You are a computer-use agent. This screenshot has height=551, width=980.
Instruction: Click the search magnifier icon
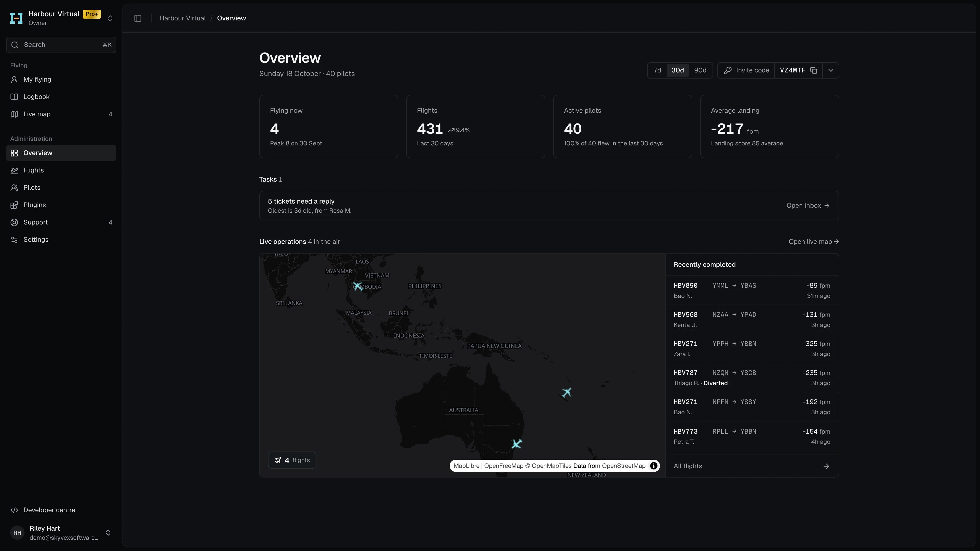click(x=15, y=45)
